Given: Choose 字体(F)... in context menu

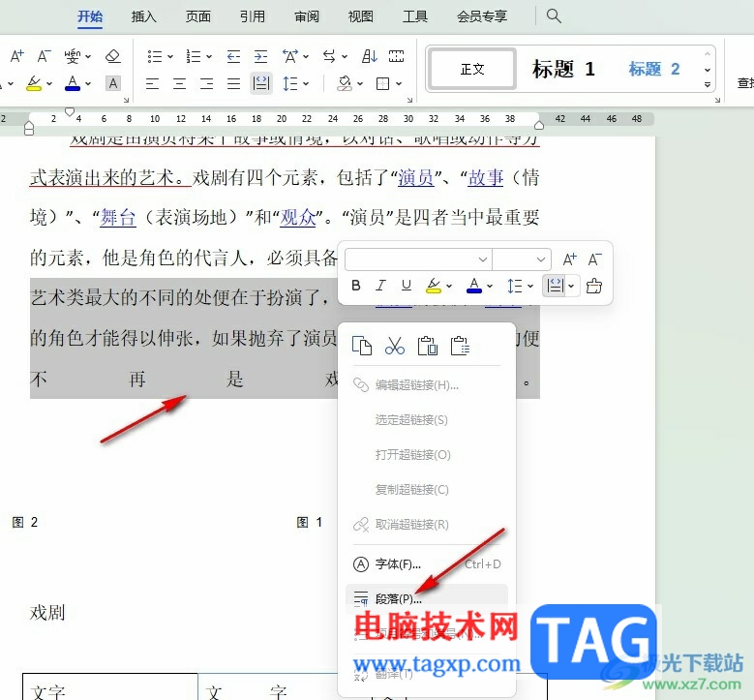Looking at the screenshot, I should click(427, 563).
